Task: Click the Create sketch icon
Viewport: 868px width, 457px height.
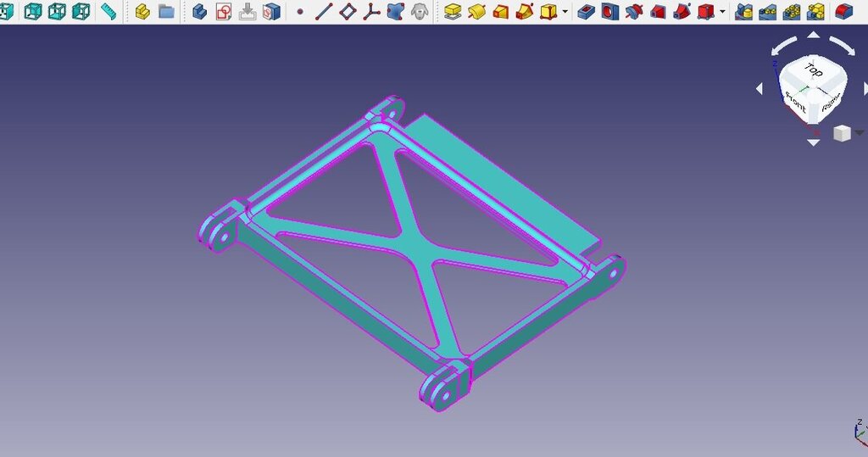Action: tap(224, 11)
